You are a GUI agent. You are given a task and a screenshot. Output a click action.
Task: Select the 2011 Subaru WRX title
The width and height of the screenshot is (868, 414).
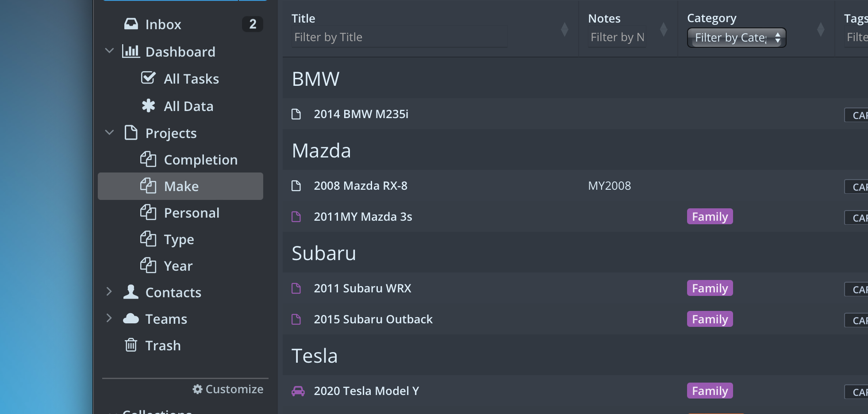[x=362, y=288]
